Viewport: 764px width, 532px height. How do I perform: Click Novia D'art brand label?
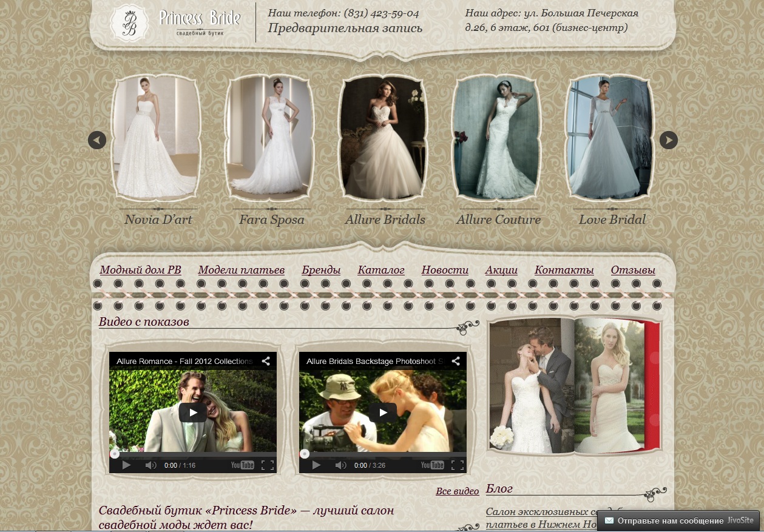tap(158, 220)
